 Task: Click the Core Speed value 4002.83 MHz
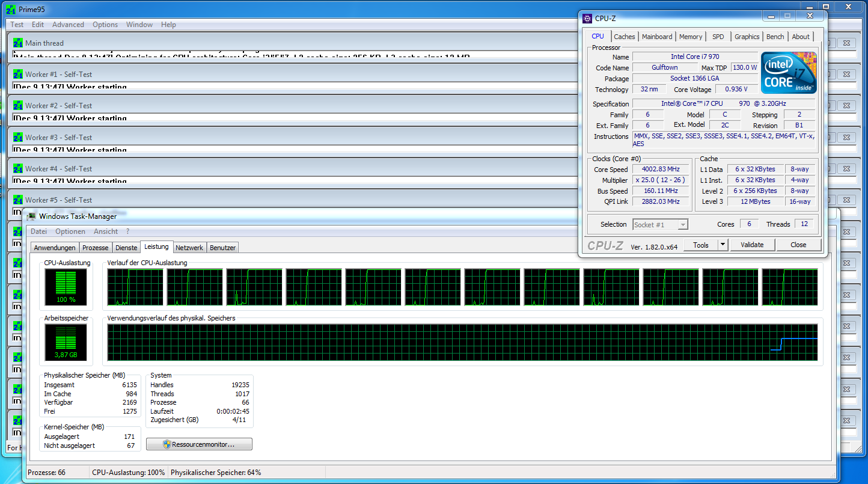point(661,170)
